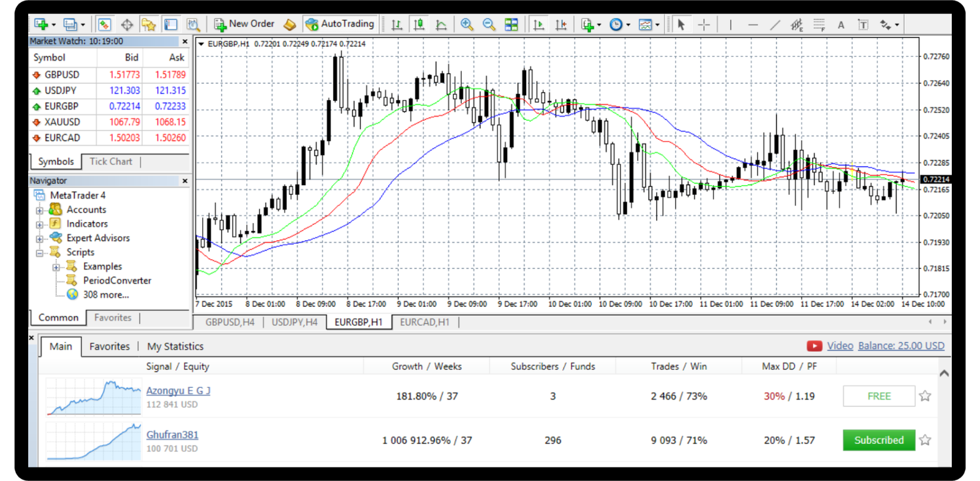The height and width of the screenshot is (481, 980).
Task: Star the Azongyu E G J signal
Action: (925, 396)
